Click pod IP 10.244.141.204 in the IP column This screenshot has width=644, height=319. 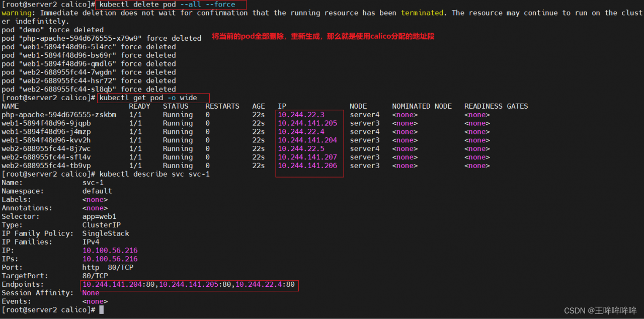coord(307,140)
